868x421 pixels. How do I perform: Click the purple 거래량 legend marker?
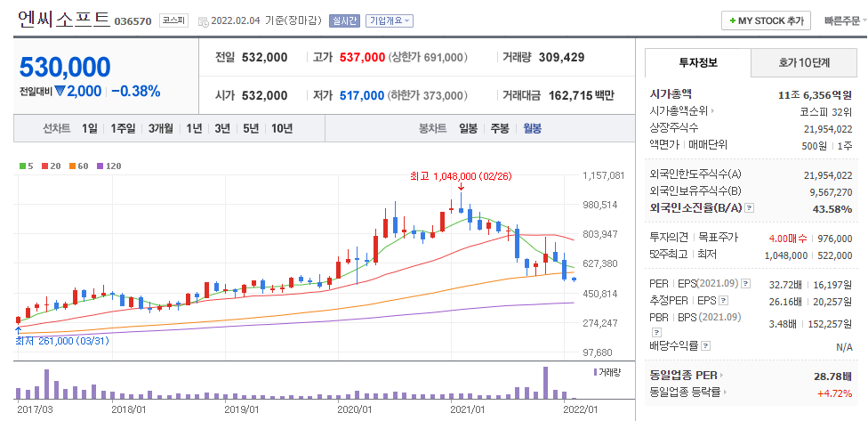(x=595, y=372)
